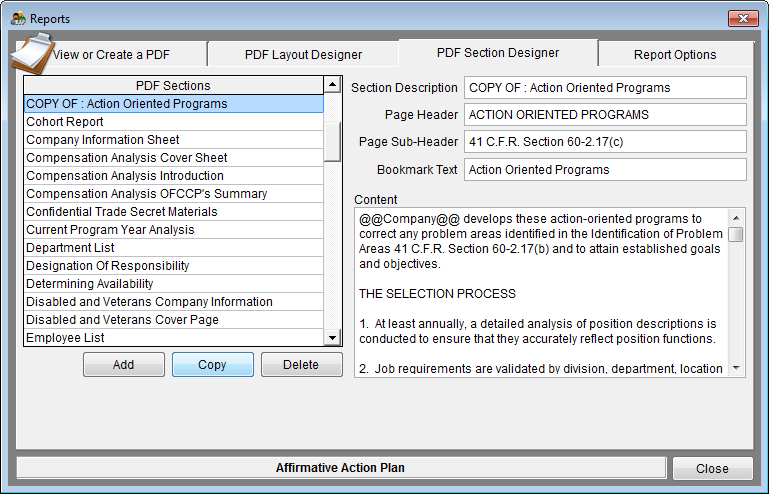Select the 'Cohort Report' row
Screen dimensions: 769x494
[173, 122]
